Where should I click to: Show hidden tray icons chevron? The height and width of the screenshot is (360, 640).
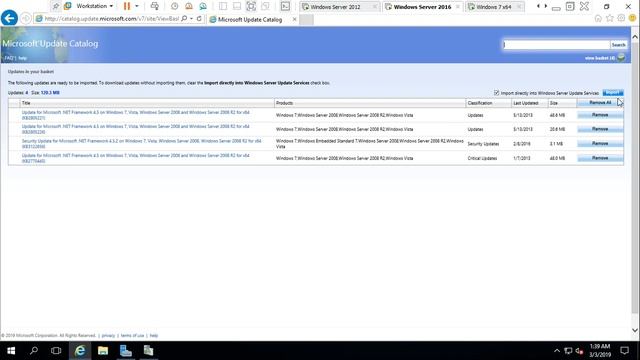coord(557,351)
